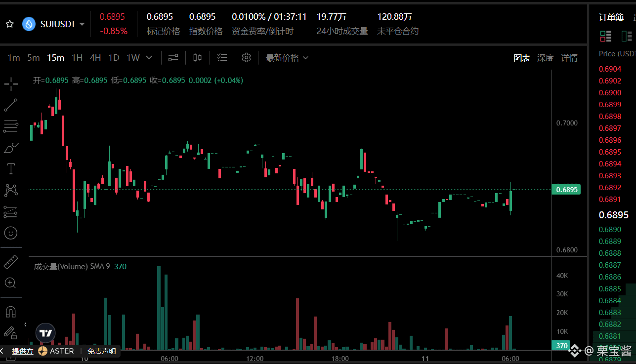Click the ASTER provider label
Screen dimensions: 636x364
[56, 351]
